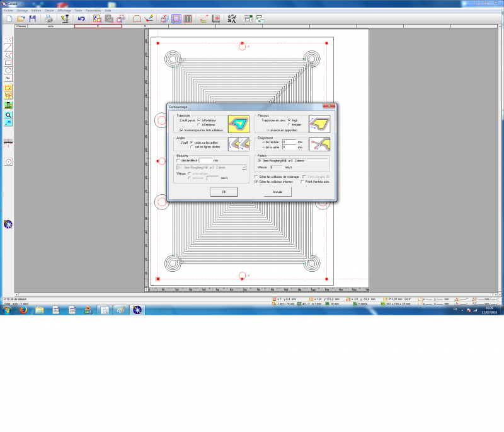Open the Paramètres menu
Viewport: 504px width, 432px height.
pyautogui.click(x=93, y=11)
